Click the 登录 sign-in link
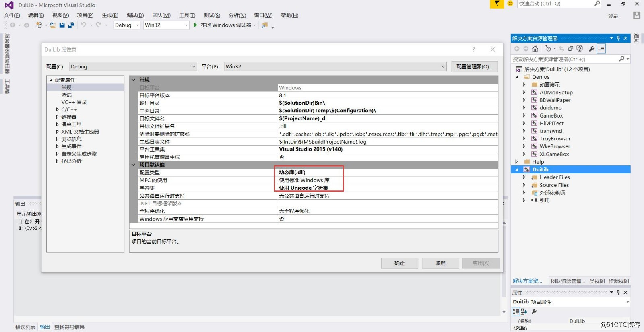Viewport: 644px width, 332px height. (x=613, y=16)
